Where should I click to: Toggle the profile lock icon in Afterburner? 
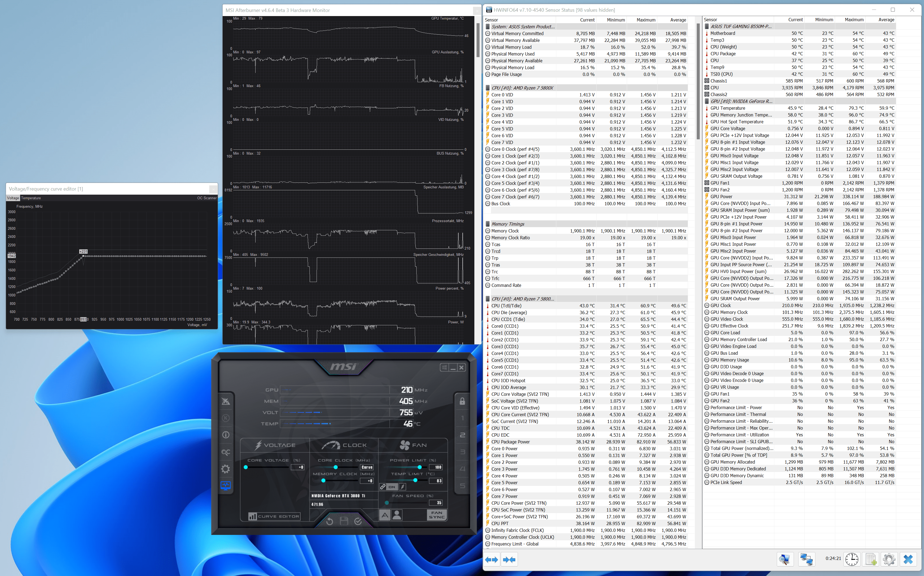[x=462, y=401]
